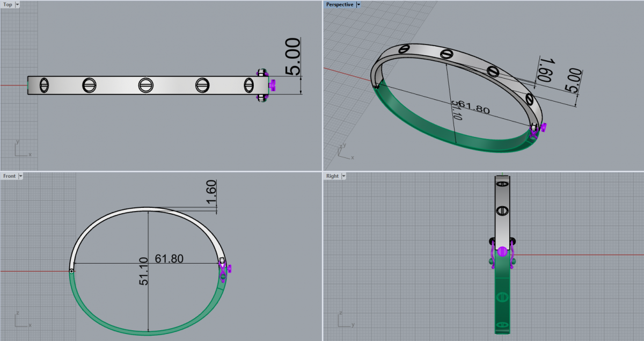Expand the Right viewport menu arrow

point(343,176)
